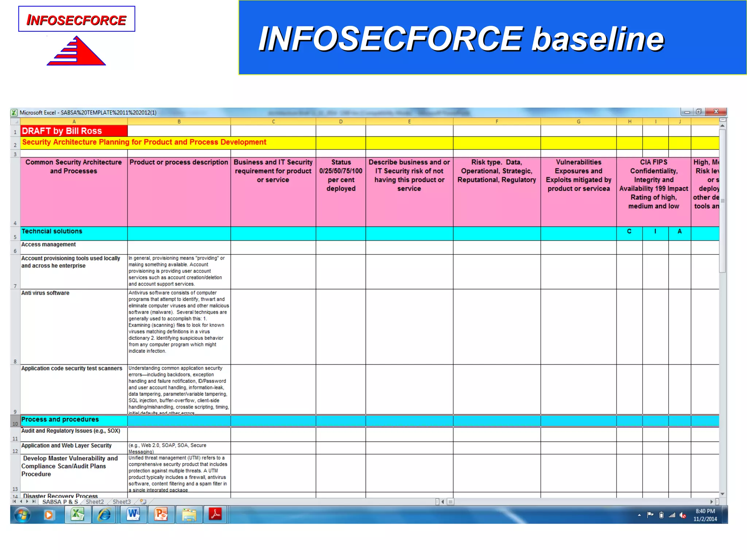This screenshot has height=560, width=747.
Task: Open Windows Explorer folder icon
Action: tap(189, 515)
